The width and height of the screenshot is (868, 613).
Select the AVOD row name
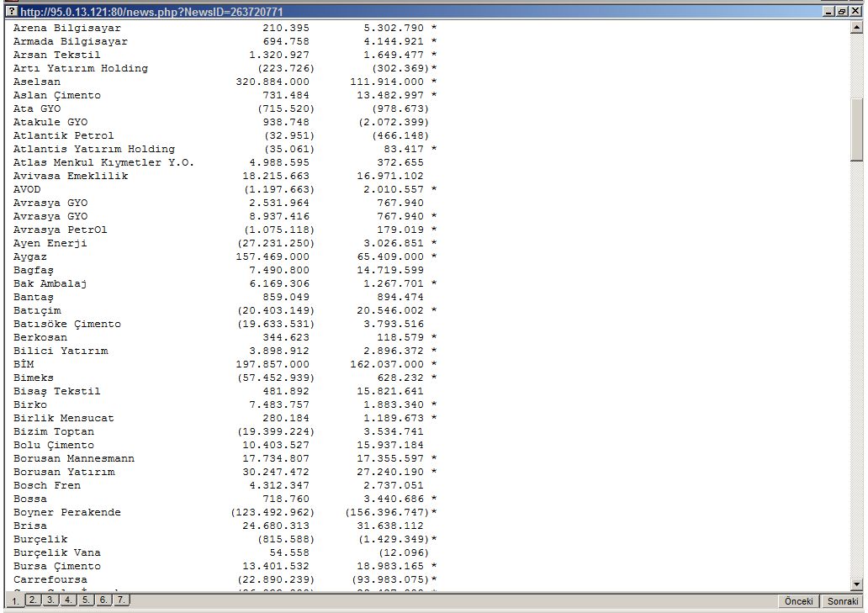click(x=27, y=189)
